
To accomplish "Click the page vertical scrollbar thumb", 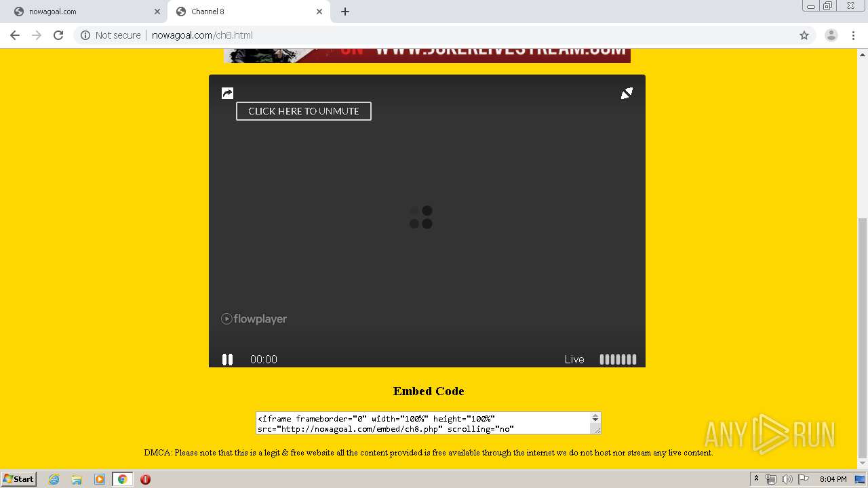I will click(863, 338).
